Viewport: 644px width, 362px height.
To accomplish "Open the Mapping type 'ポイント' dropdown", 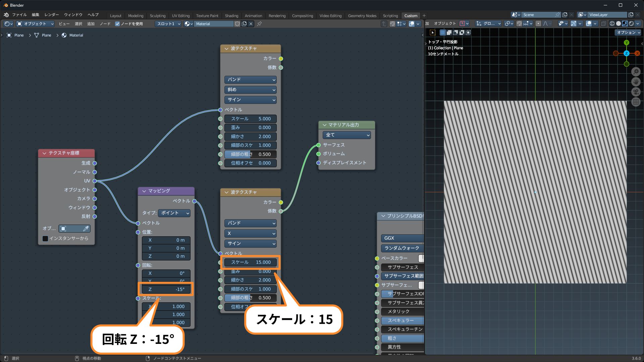I will click(174, 213).
